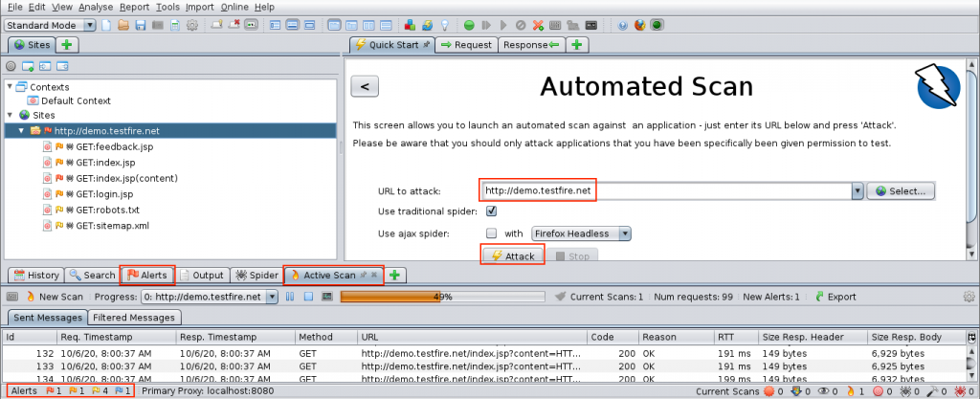980x399 pixels.
Task: Click New Scan button
Action: click(55, 297)
